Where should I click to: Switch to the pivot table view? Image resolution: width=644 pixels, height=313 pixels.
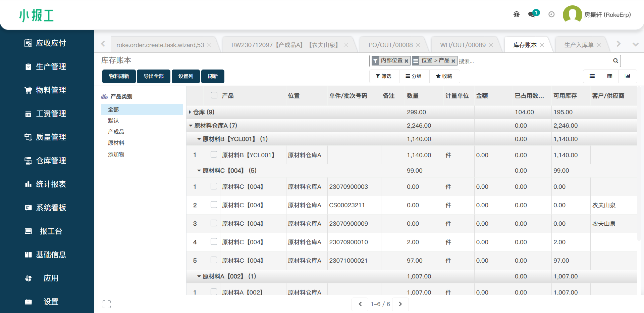[x=609, y=76]
